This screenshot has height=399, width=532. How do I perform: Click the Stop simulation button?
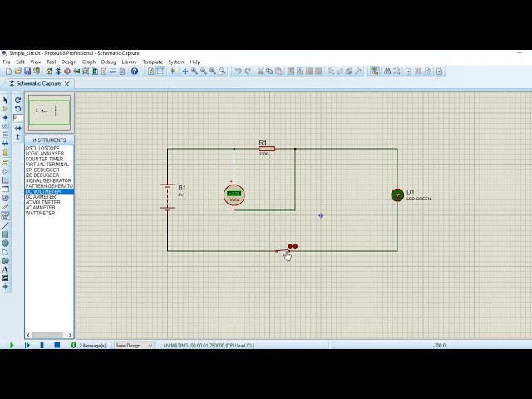click(57, 346)
